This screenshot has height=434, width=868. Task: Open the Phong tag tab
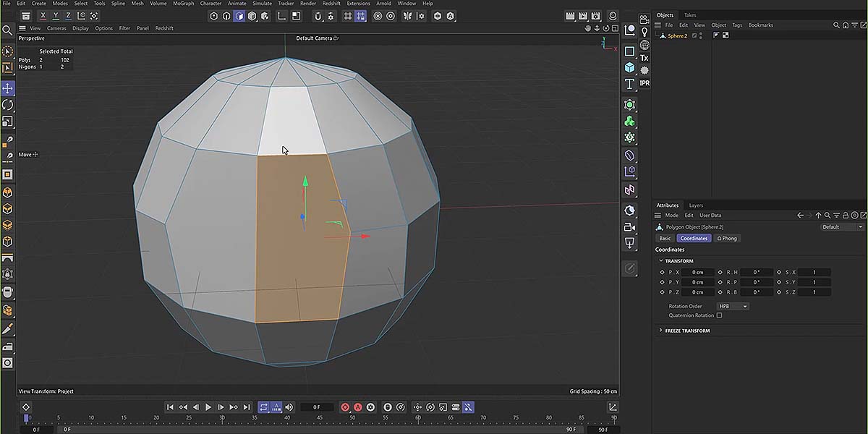tap(727, 238)
